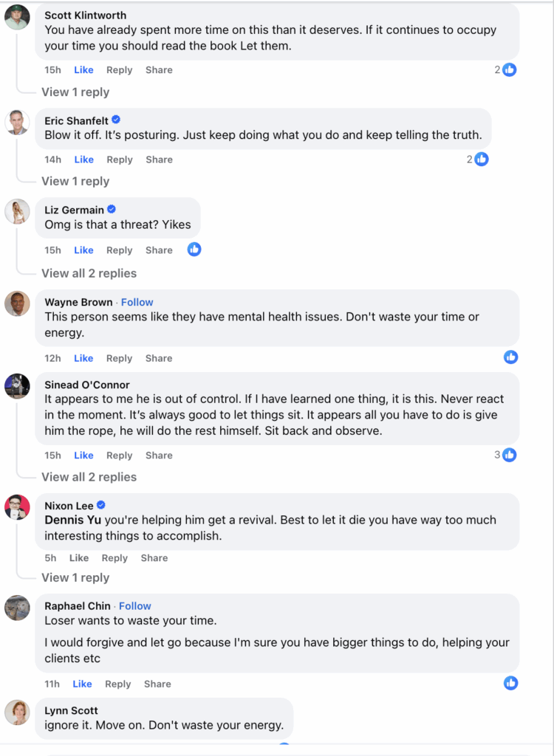Click Nixon Lee's verified badge
Screen dimensions: 554x756
[x=101, y=505]
